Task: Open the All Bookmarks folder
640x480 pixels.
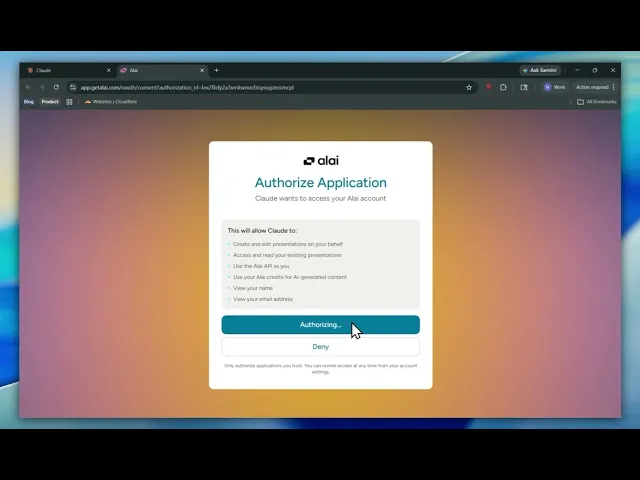Action: point(597,102)
